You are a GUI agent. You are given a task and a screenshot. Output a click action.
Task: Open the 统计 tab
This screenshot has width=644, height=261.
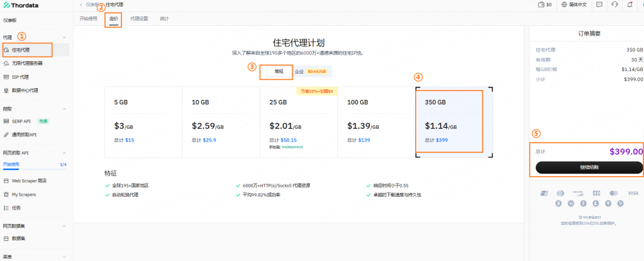[164, 19]
